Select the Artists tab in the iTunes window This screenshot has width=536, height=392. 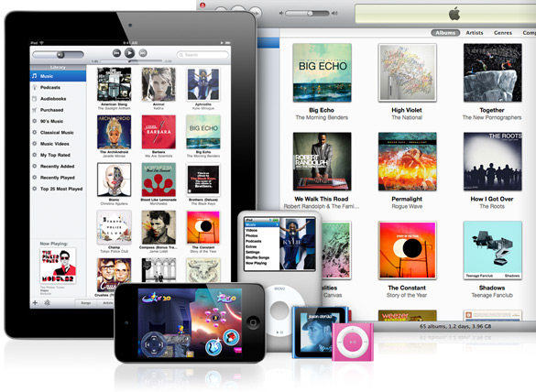pyautogui.click(x=475, y=33)
